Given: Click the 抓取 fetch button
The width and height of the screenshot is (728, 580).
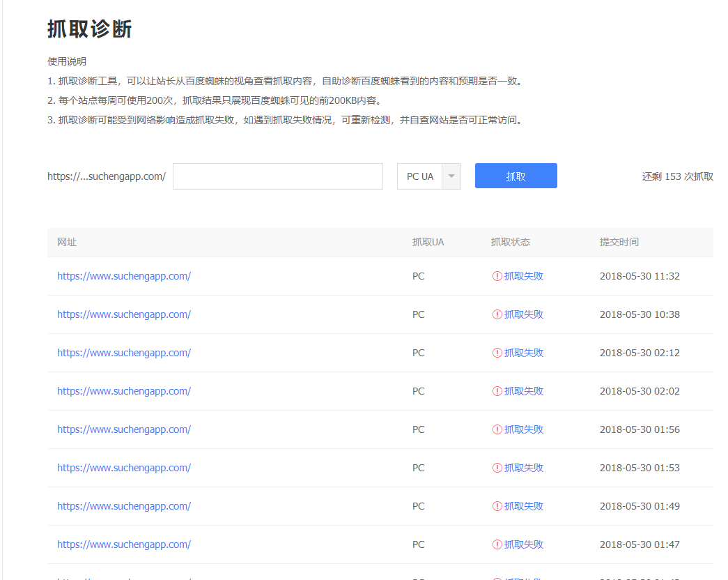Looking at the screenshot, I should (x=516, y=176).
